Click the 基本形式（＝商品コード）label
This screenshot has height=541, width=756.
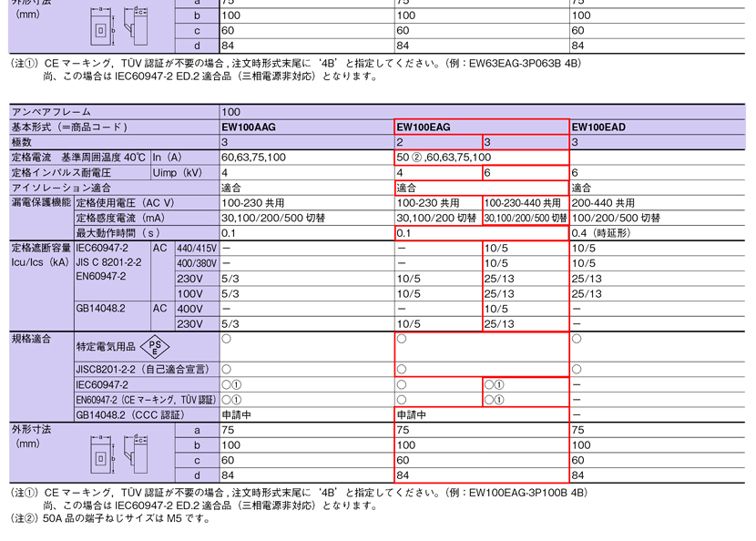tap(69, 128)
